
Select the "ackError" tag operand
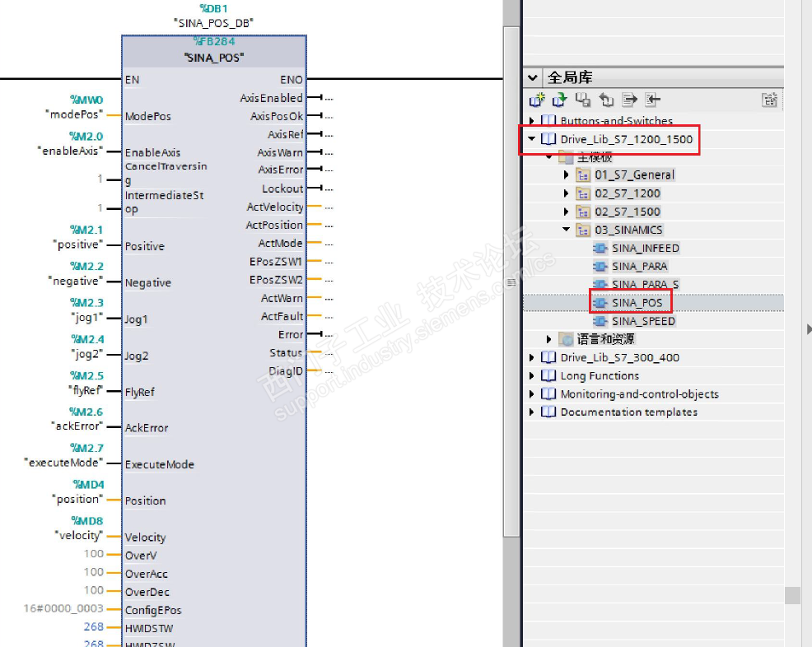tap(77, 426)
